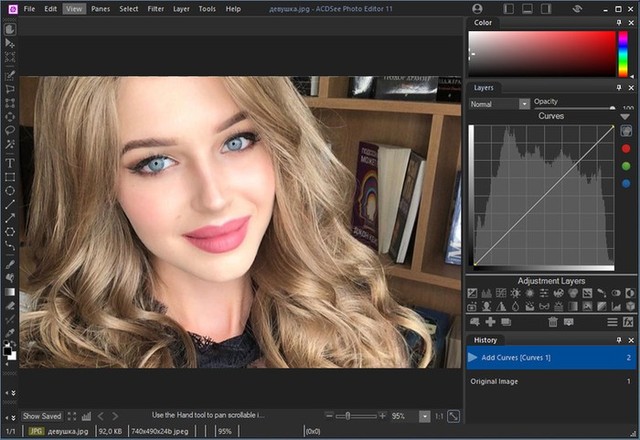Open the Layer menu
This screenshot has height=440, width=640.
pos(181,8)
